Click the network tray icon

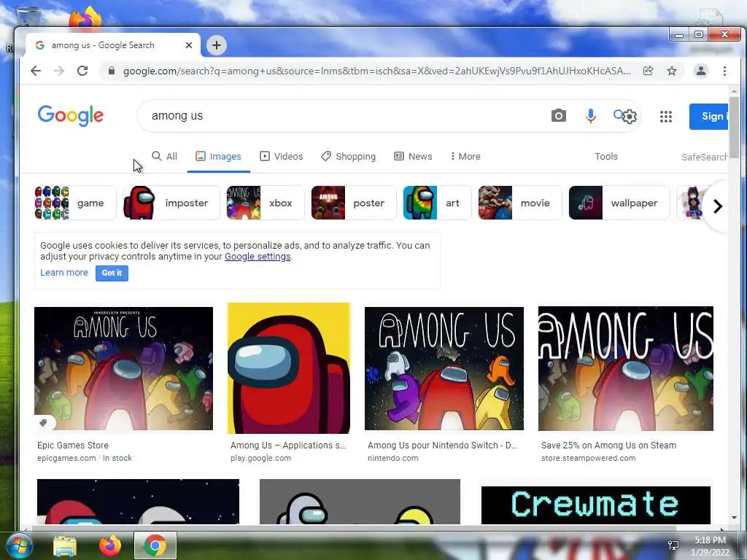point(673,545)
